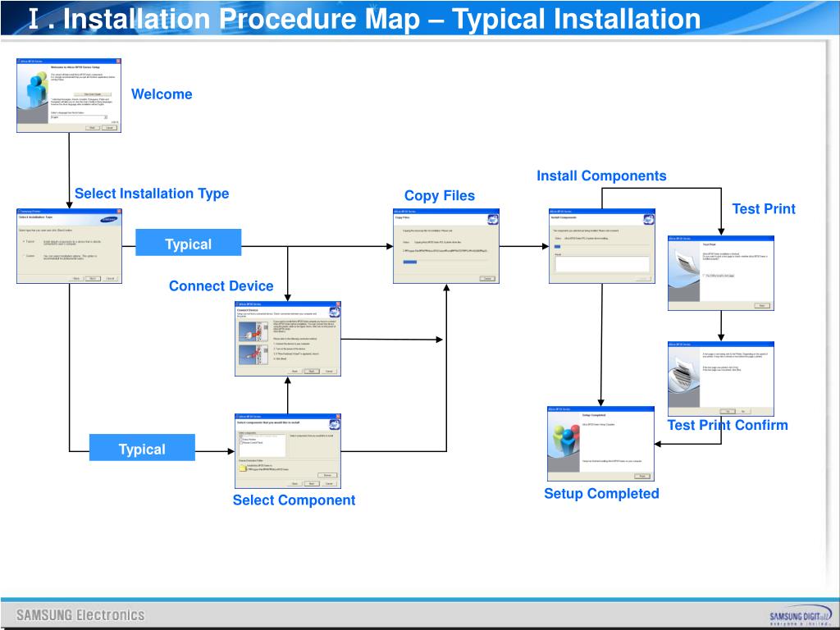Click setup icon in Connect Device dialog header
840x630 pixels.
click(335, 313)
